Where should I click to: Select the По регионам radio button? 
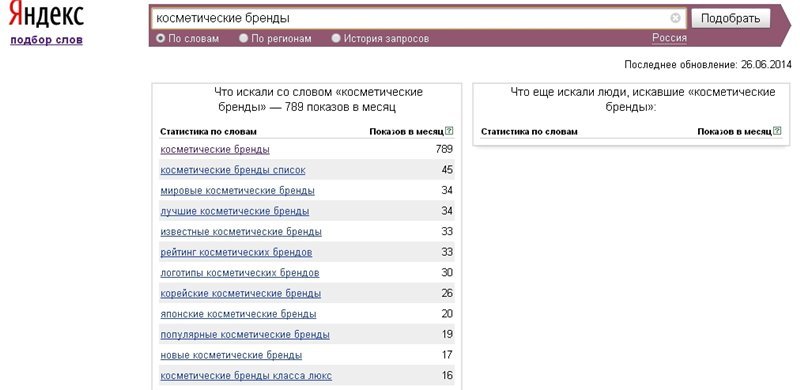coord(243,38)
